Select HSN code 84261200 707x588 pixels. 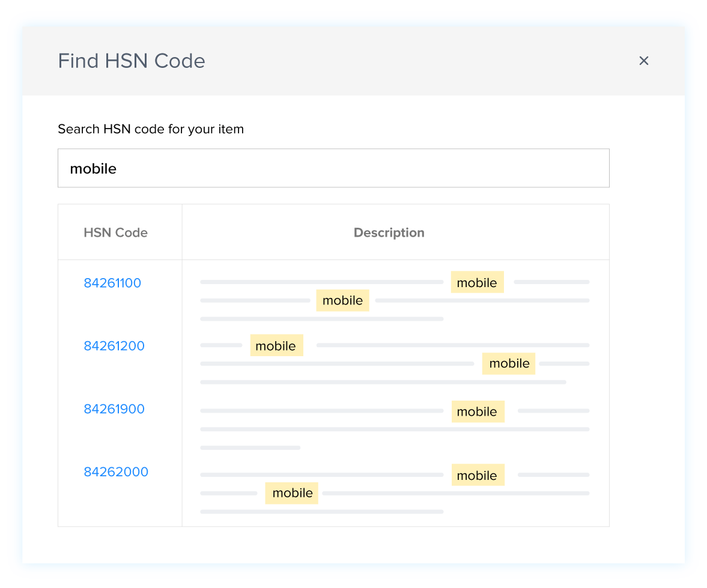tap(114, 346)
